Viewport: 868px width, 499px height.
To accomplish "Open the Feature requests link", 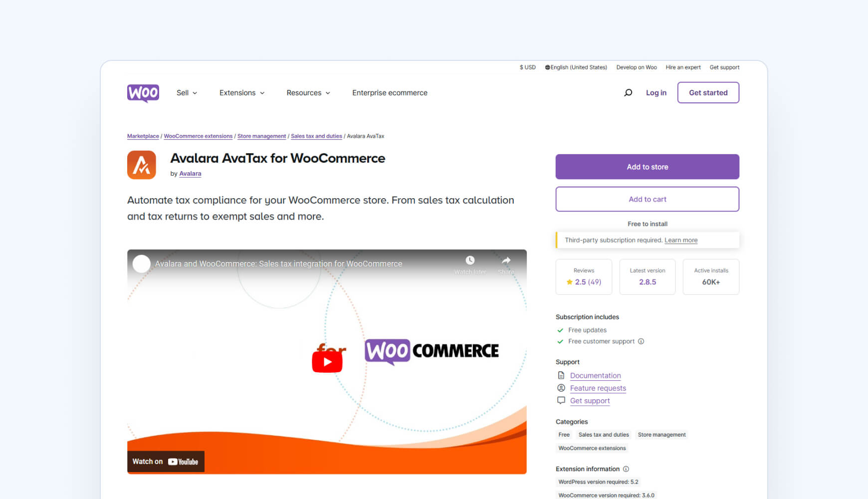I will tap(598, 388).
